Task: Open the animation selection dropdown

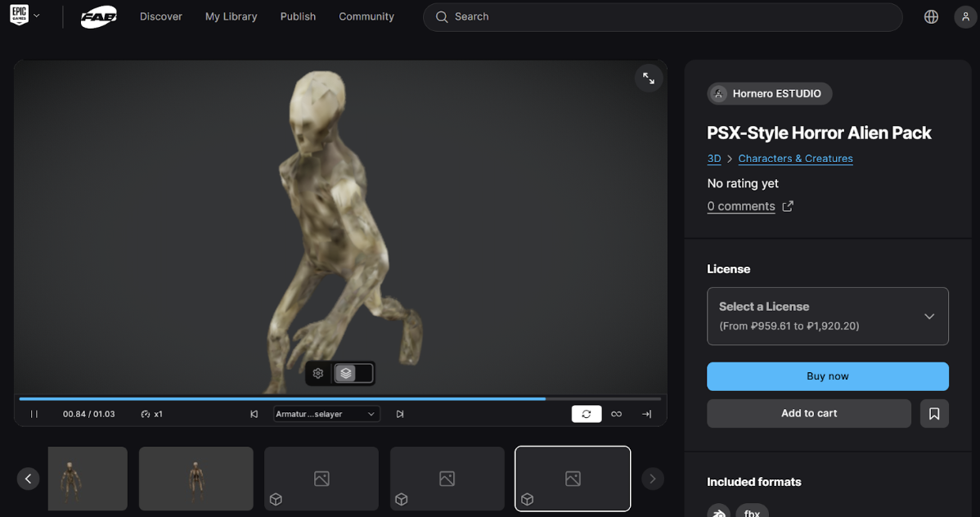Action: coord(326,414)
